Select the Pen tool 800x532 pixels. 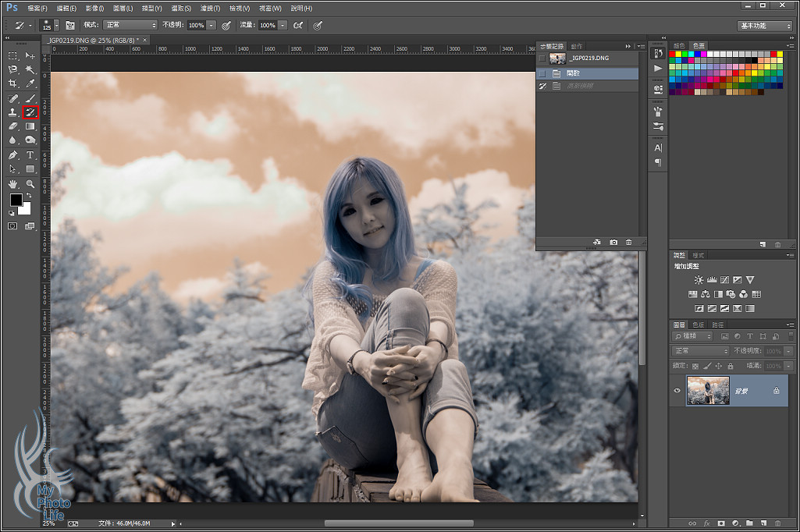click(x=13, y=155)
